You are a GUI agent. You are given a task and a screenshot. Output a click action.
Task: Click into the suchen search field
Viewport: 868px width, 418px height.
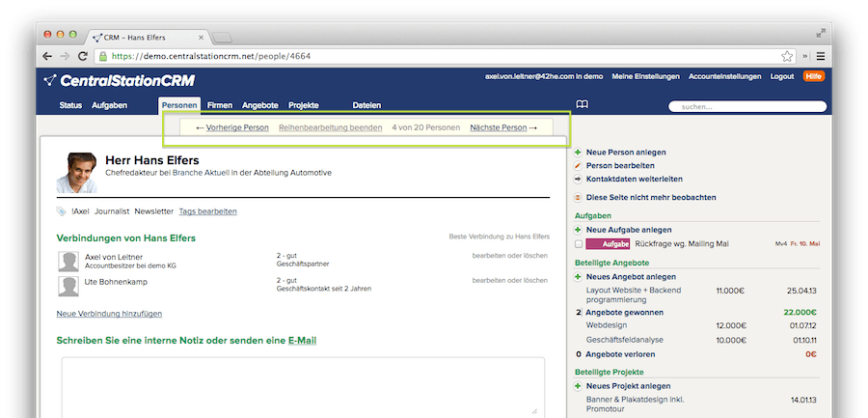click(743, 106)
